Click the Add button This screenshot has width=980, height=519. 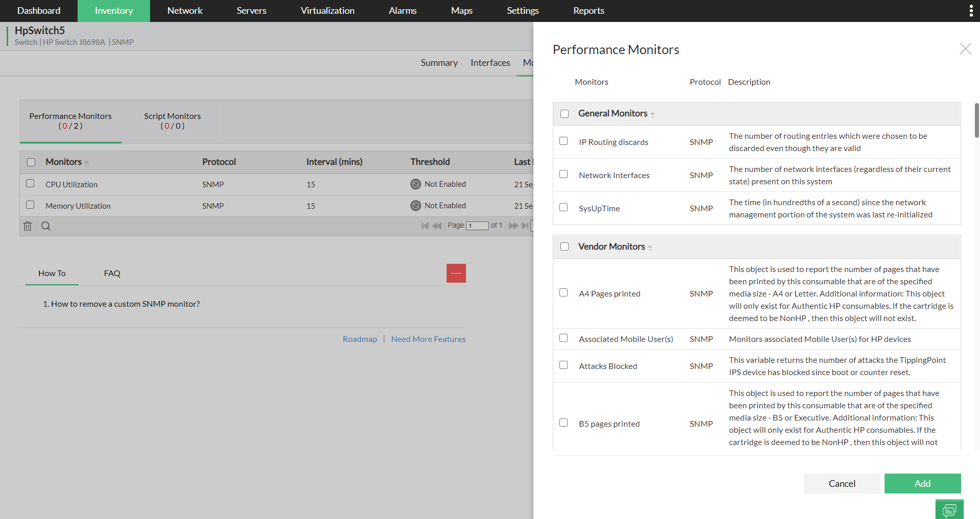click(x=922, y=483)
